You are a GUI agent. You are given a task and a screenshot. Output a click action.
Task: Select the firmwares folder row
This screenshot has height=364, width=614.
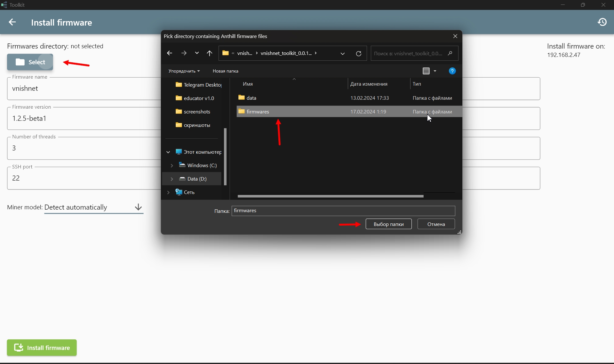349,112
